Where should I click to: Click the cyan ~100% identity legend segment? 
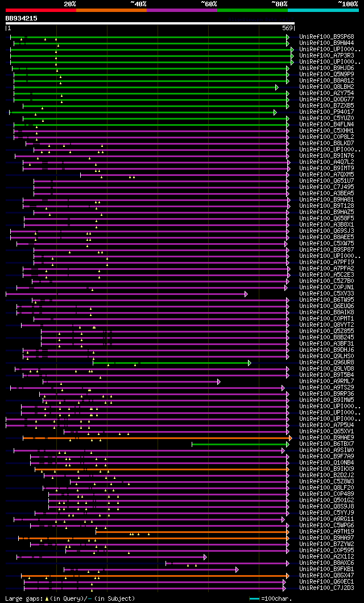pos(323,10)
